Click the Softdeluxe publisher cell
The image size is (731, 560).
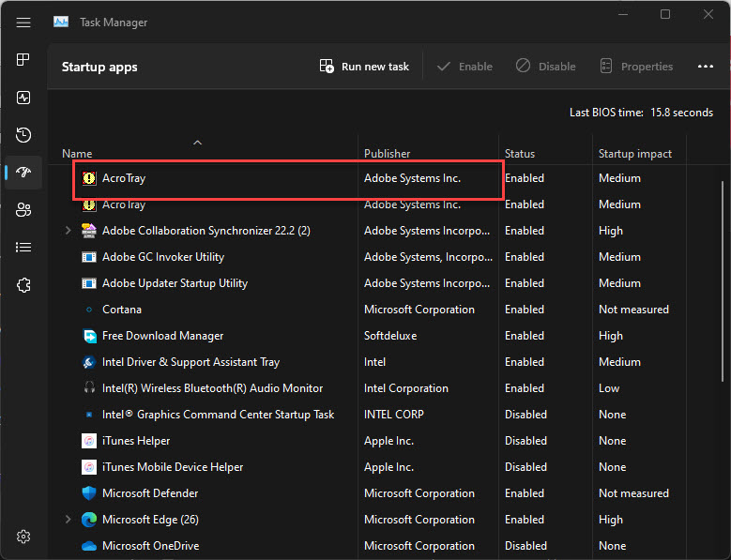pos(390,336)
